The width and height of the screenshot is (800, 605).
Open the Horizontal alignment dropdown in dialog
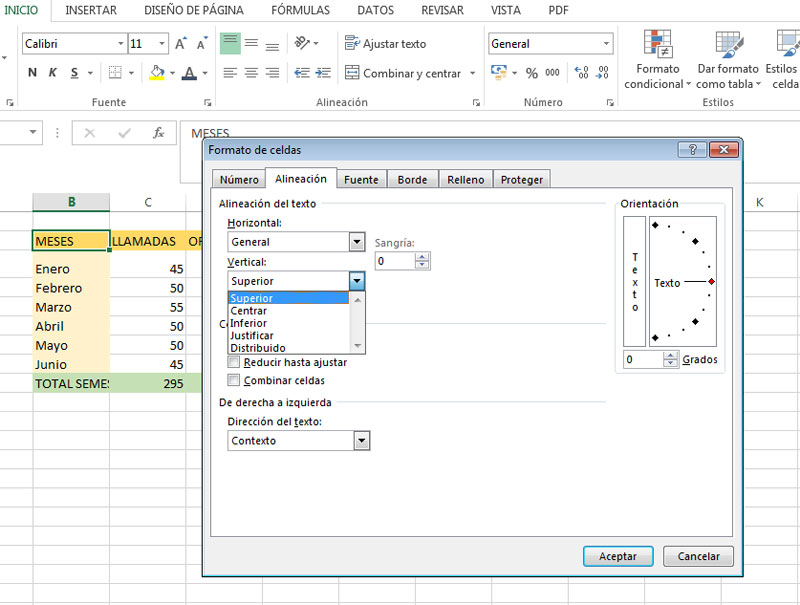[357, 242]
